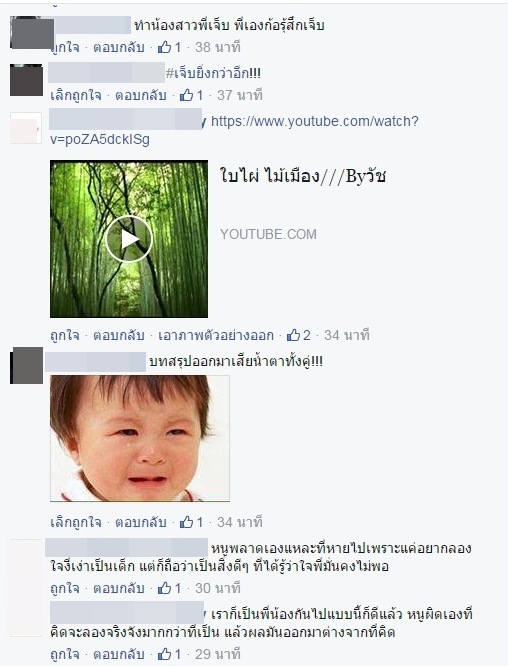Remove preview with เอาภาพตัวอย่างออก
Viewport: 508px width, 666px height.
(x=216, y=335)
